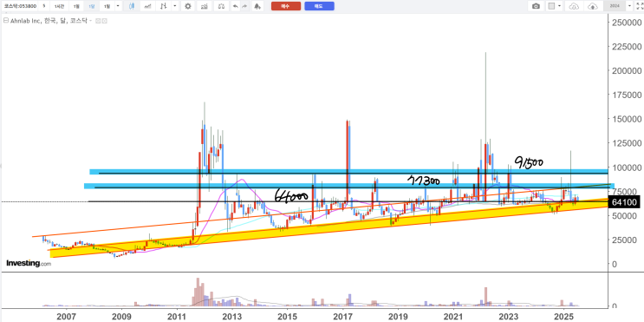The width and height of the screenshot is (644, 322).
Task: Open the alert bell icon
Action: coord(257,6)
